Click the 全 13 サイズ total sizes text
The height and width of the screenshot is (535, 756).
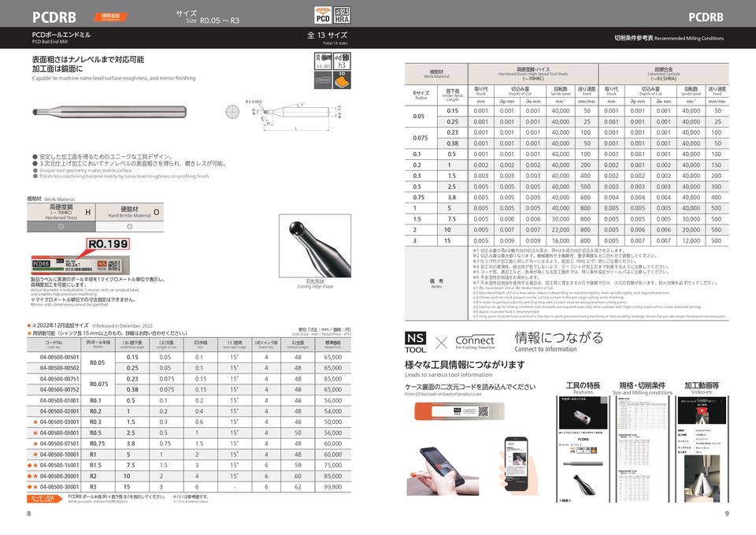click(x=328, y=35)
